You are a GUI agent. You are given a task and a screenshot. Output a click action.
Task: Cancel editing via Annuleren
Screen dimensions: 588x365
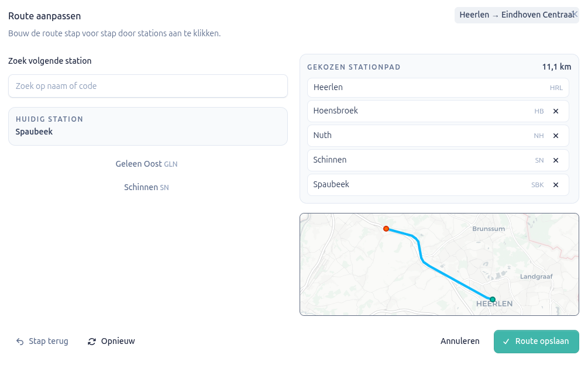click(x=460, y=341)
